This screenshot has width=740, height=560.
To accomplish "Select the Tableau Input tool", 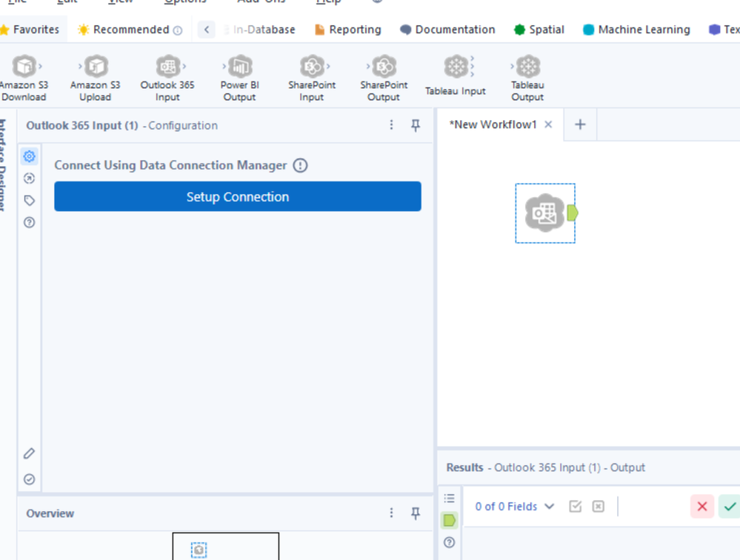I will [456, 76].
